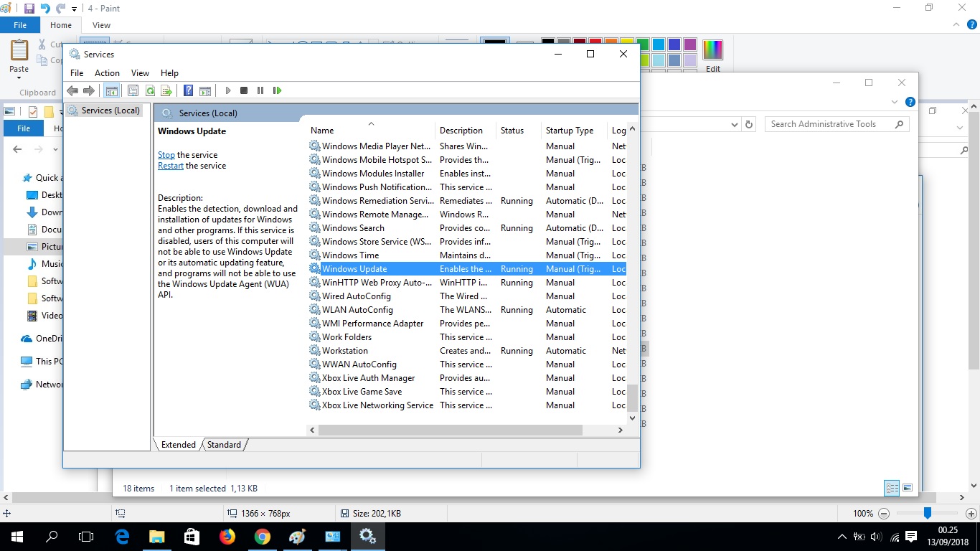Pick the purple color swatch in Paint
980x551 pixels.
click(690, 44)
